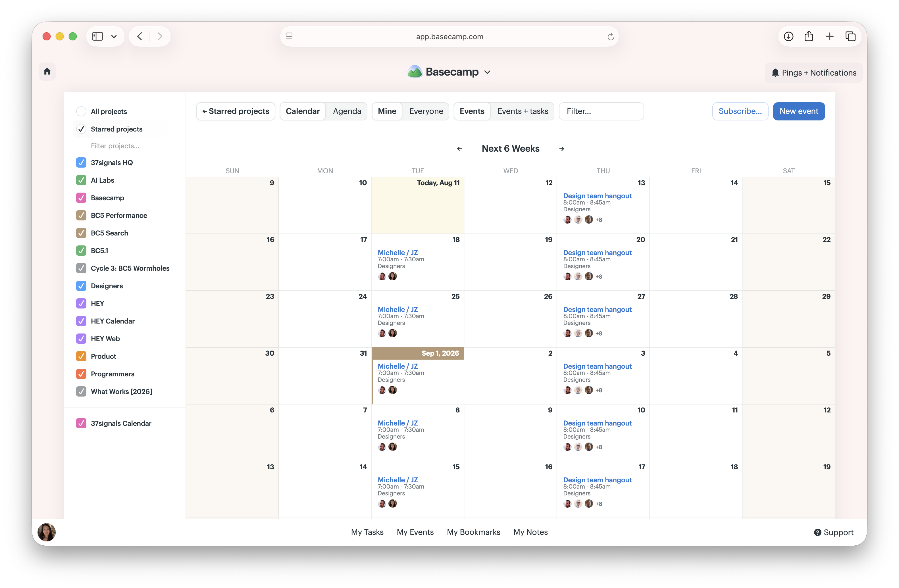
Task: Open profile avatar in bottom bar
Action: tap(47, 532)
